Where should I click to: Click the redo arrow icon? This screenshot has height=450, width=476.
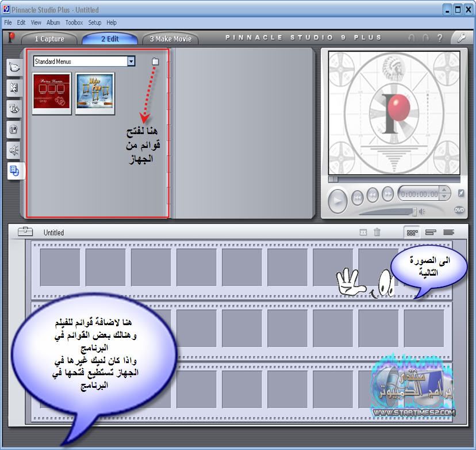pyautogui.click(x=425, y=37)
